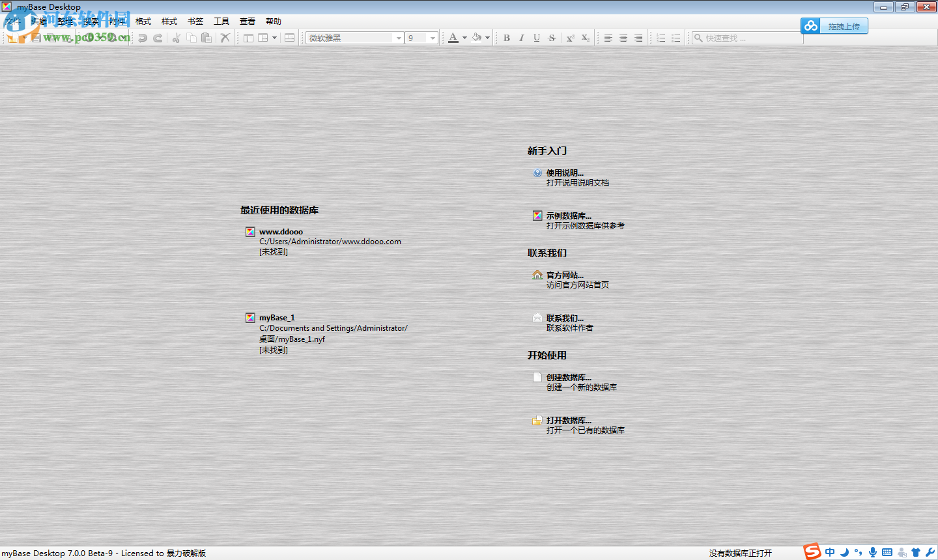This screenshot has width=938, height=560.
Task: Apply Italic formatting
Action: [522, 38]
